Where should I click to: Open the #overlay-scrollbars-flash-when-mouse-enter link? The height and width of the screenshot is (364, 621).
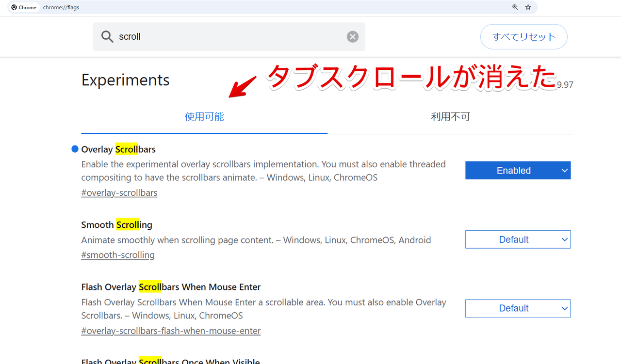tap(171, 331)
